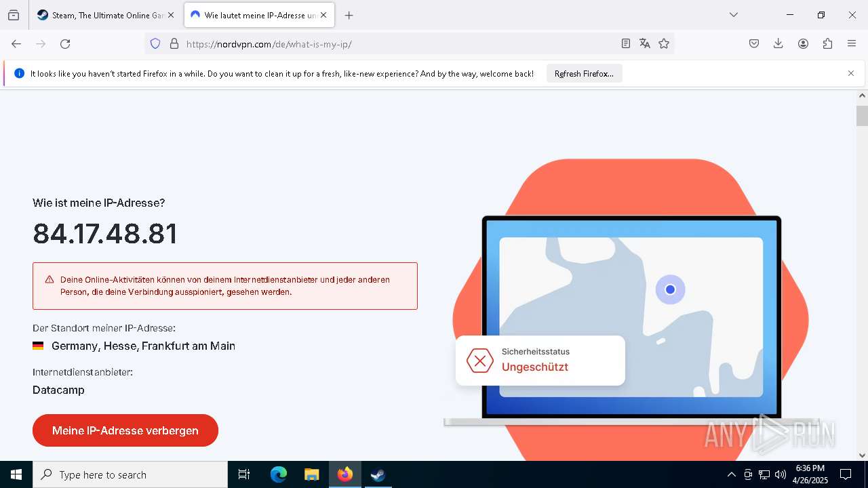The image size is (868, 488).
Task: Open Steam from the taskbar
Action: tap(378, 474)
